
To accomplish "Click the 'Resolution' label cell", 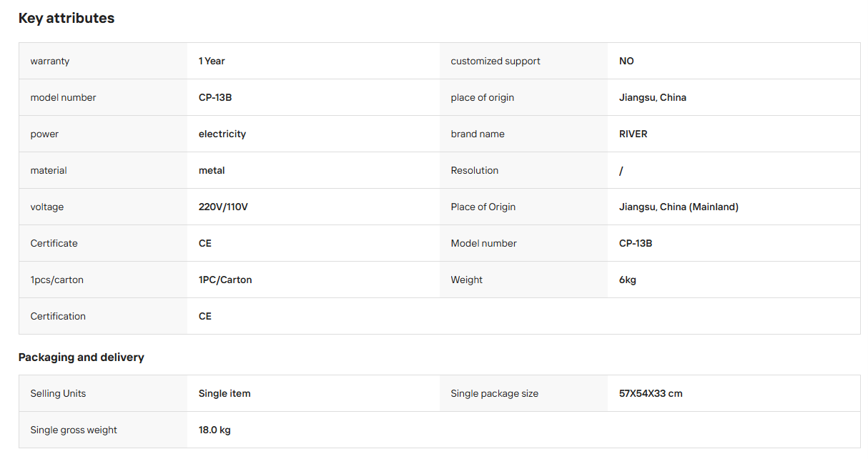I will tap(523, 170).
